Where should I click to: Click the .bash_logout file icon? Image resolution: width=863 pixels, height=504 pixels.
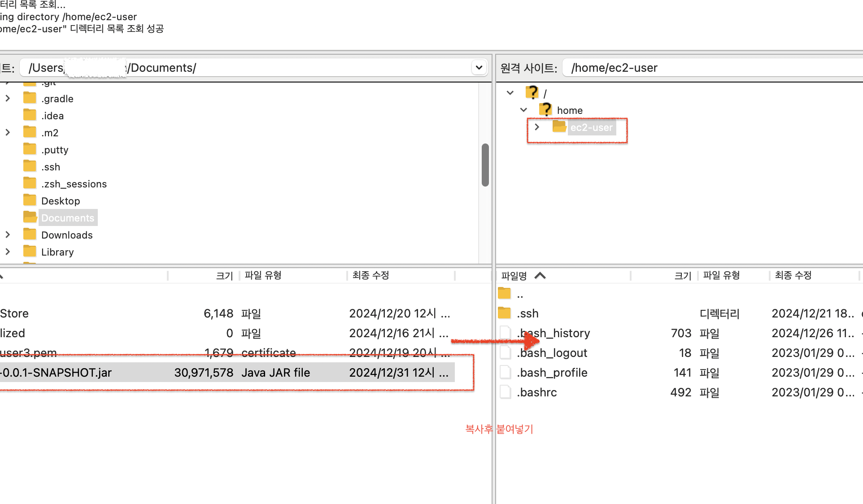[x=505, y=353]
